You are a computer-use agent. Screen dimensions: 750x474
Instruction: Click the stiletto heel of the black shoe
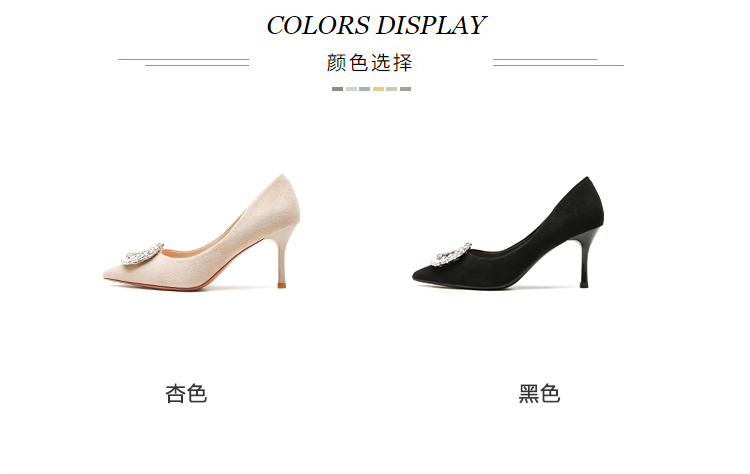[586, 259]
